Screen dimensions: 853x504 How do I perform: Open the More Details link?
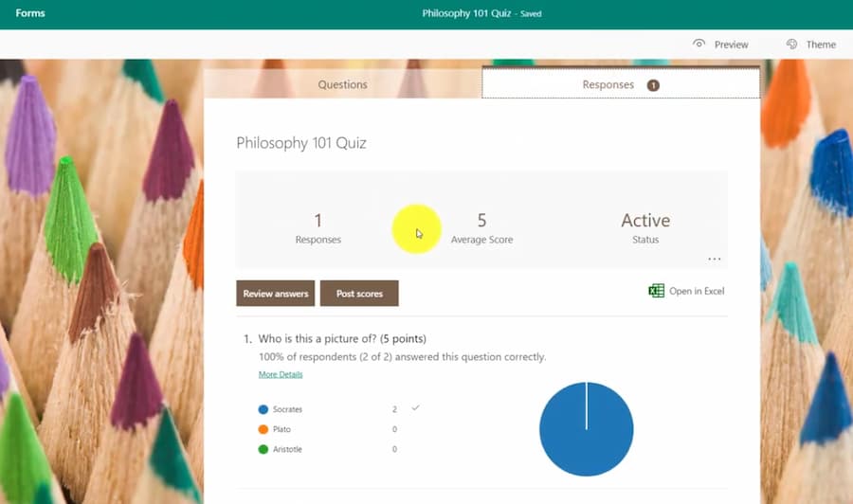281,375
